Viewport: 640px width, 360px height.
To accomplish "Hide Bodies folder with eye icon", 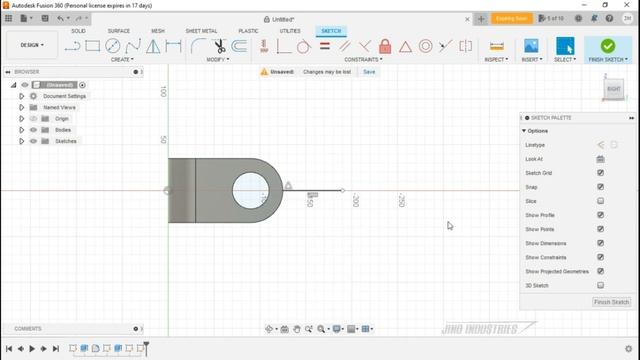I will (33, 130).
